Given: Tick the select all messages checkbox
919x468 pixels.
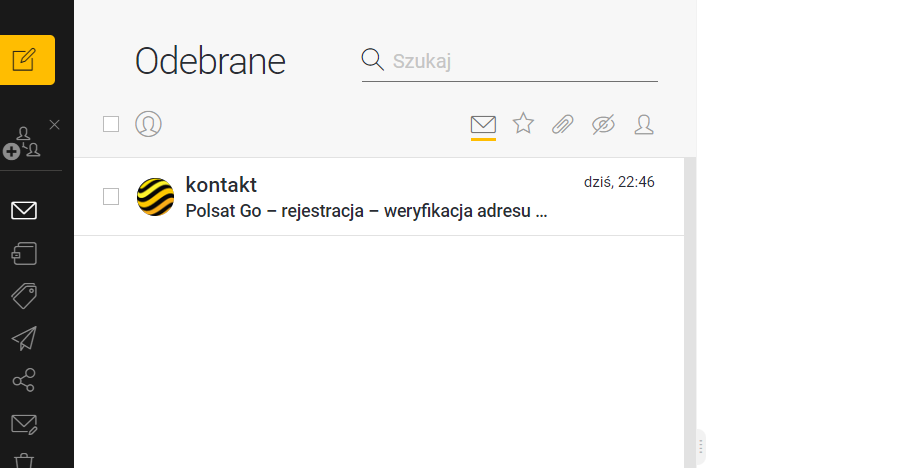Looking at the screenshot, I should tap(111, 124).
